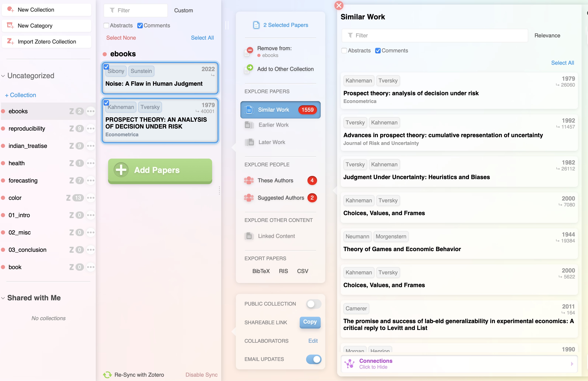This screenshot has width=588, height=381.
Task: Click the Remove from ebooks icon
Action: [x=249, y=51]
